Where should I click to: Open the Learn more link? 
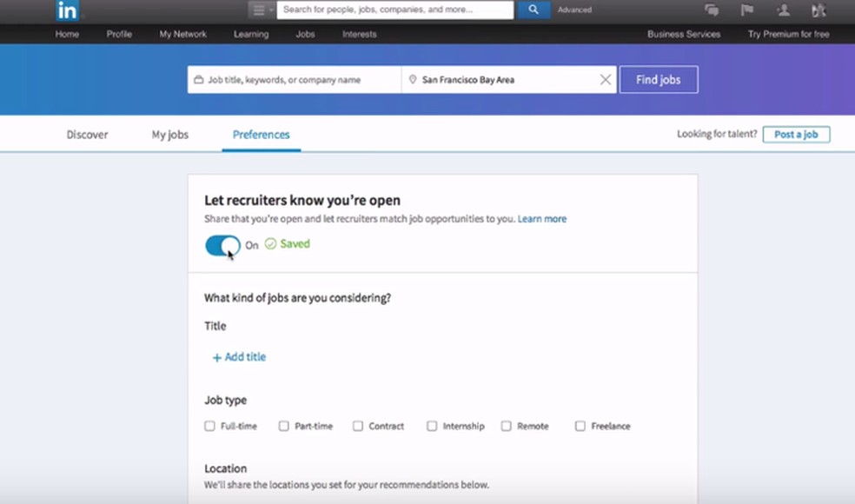pos(542,219)
